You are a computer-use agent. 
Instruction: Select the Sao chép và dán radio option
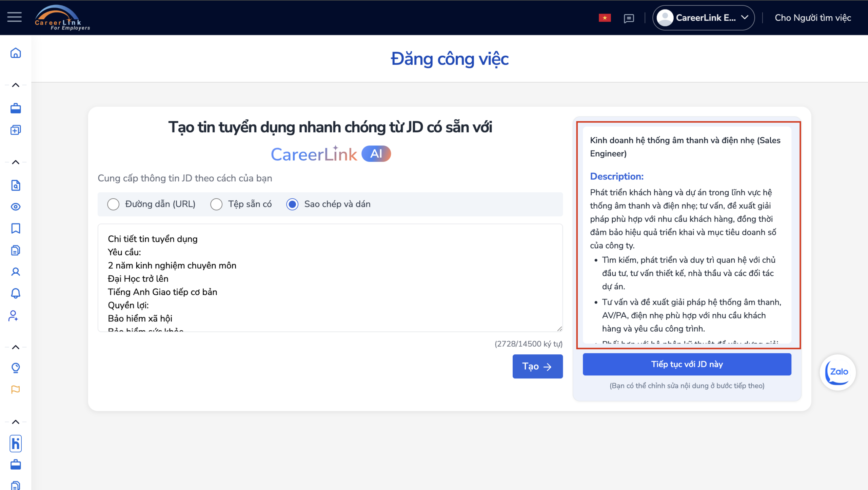(292, 204)
